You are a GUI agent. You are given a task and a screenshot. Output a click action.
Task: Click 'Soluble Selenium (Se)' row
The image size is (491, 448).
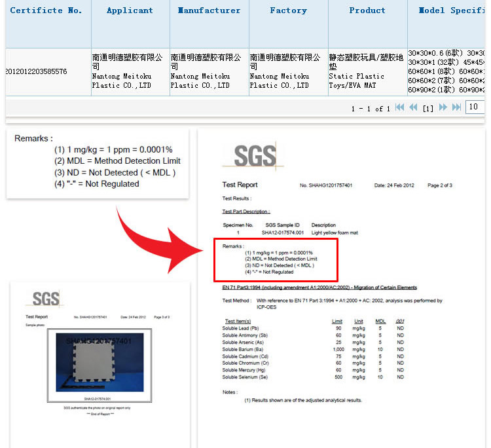click(313, 377)
